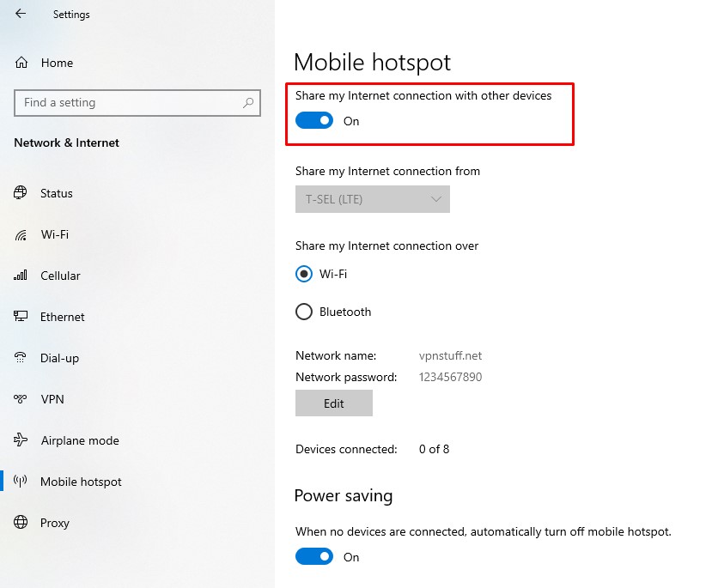This screenshot has width=718, height=588.
Task: Select the Wi-Fi radio button
Action: point(303,274)
